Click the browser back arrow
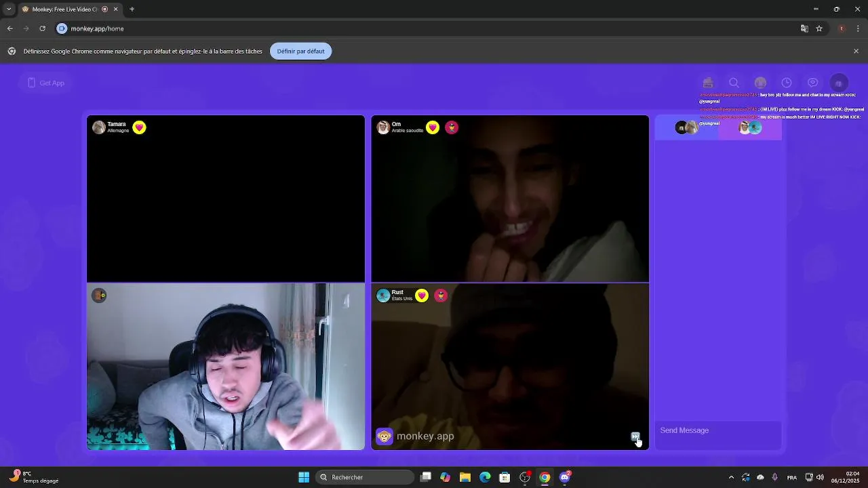The image size is (868, 488). pyautogui.click(x=10, y=28)
